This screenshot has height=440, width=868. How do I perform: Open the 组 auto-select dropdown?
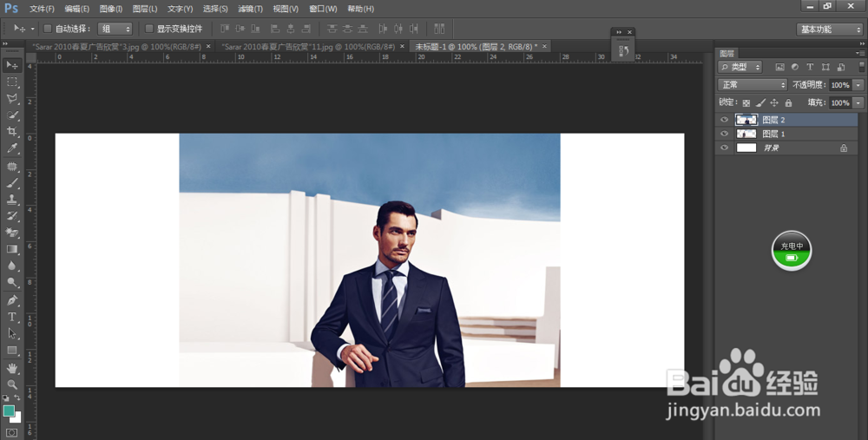[x=115, y=29]
